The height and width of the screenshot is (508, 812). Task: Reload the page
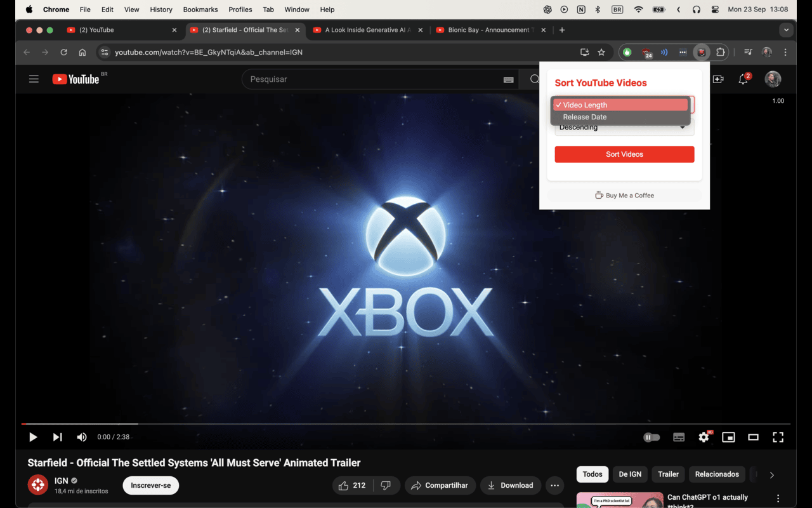coord(63,52)
